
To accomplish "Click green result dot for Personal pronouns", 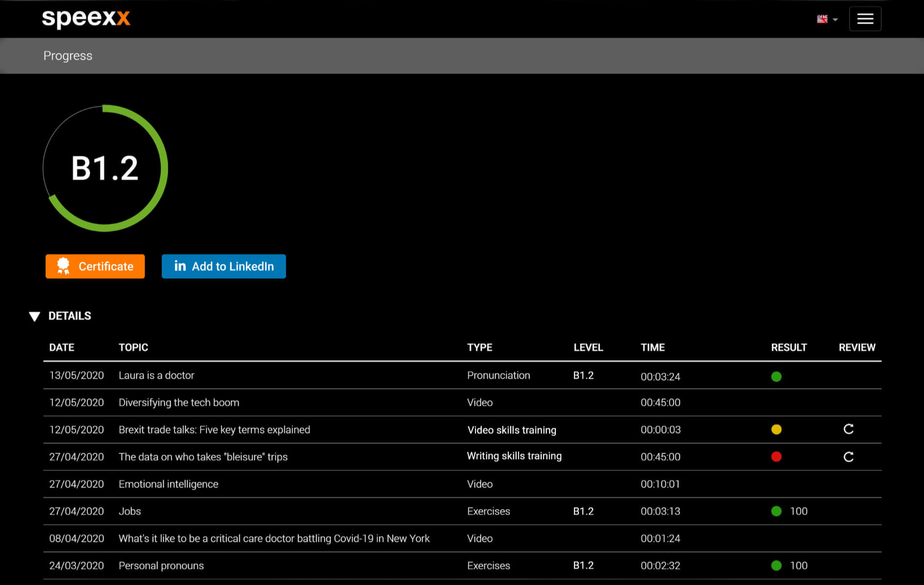I will [x=776, y=565].
